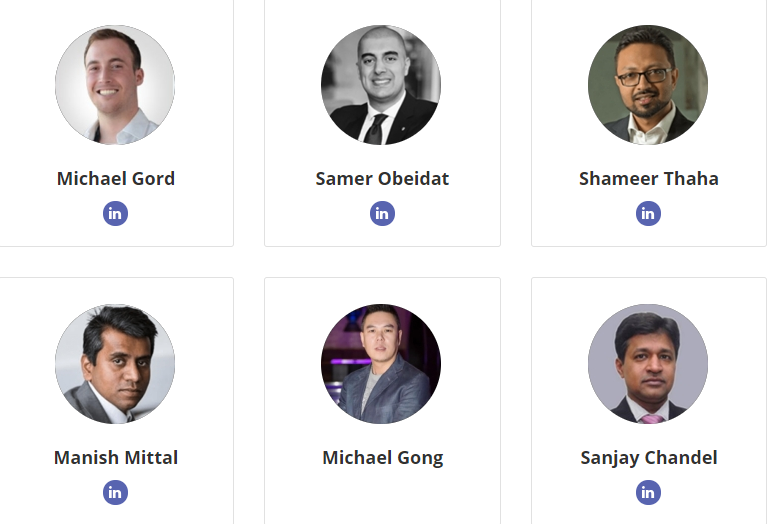Click the Michael Gord name heading
Image resolution: width=768 pixels, height=524 pixels.
tap(115, 179)
